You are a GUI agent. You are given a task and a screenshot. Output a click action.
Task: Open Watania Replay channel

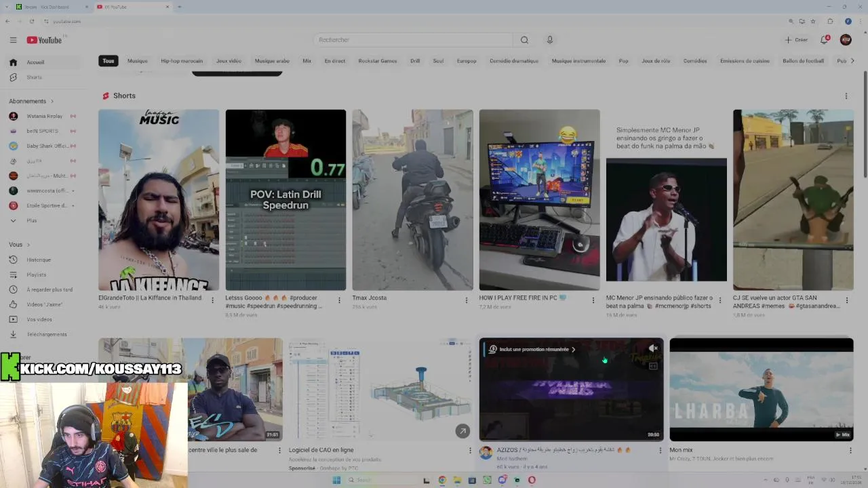(x=44, y=116)
